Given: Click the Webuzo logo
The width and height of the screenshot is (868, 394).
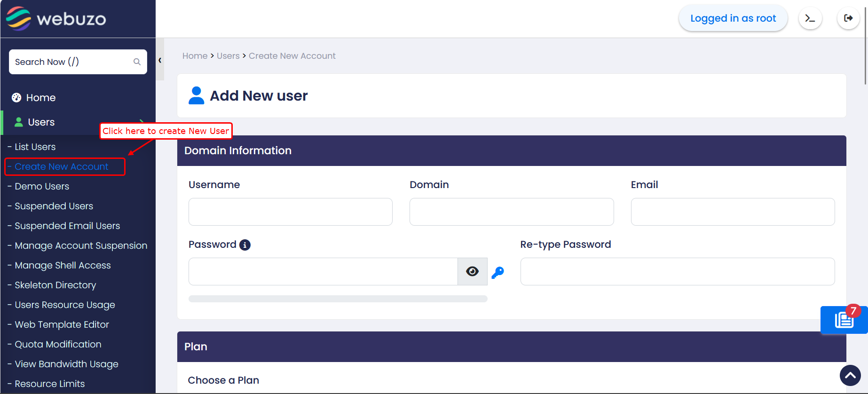Looking at the screenshot, I should (56, 19).
